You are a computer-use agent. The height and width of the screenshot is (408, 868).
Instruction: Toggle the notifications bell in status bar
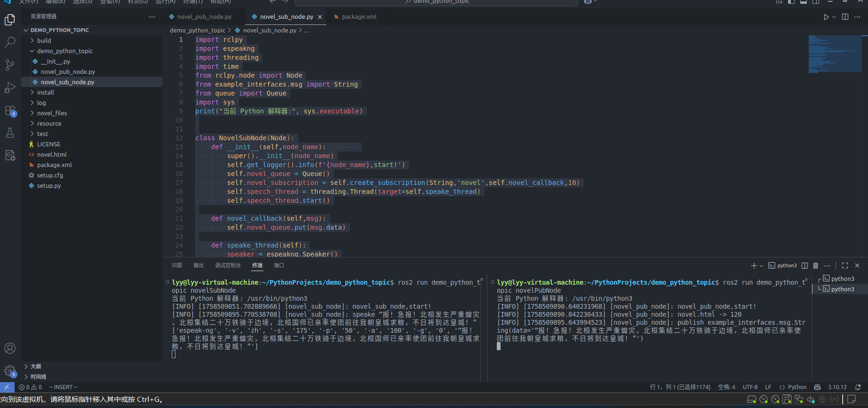(x=858, y=387)
